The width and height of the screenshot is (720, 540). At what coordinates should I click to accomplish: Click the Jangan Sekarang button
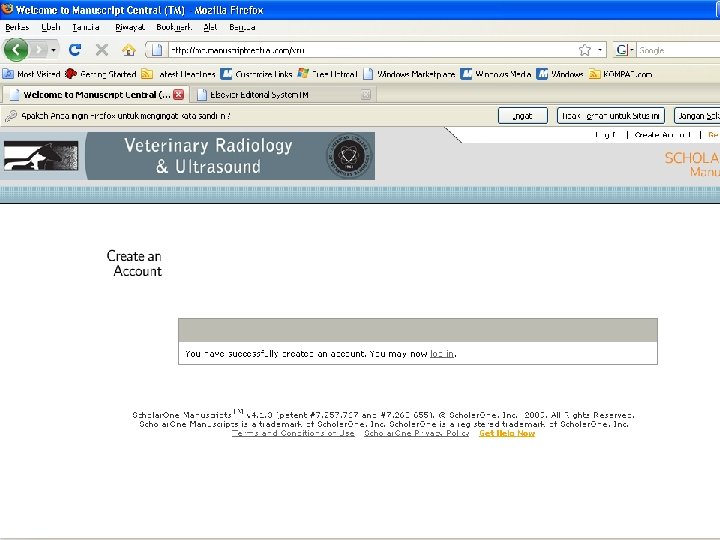(x=697, y=116)
